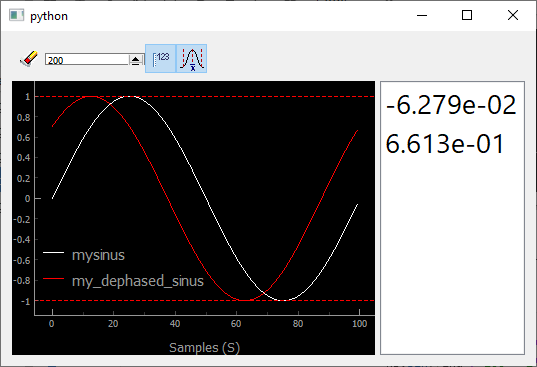The image size is (537, 367).
Task: Click the python window icon
Action: 16,15
